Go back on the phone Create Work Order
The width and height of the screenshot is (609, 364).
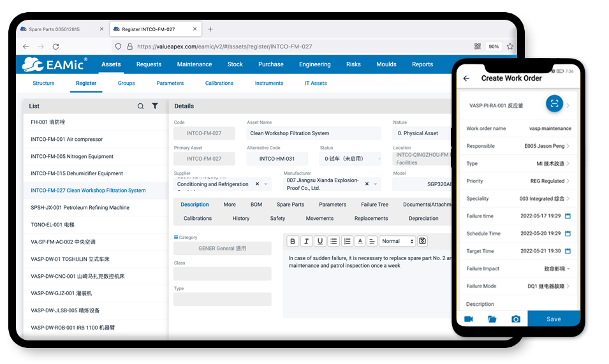pyautogui.click(x=466, y=78)
